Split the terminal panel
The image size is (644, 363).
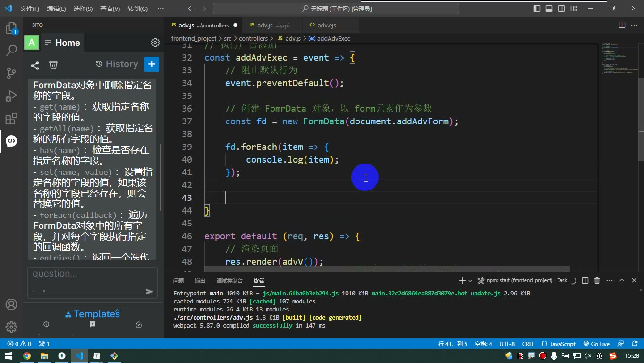coord(585,280)
